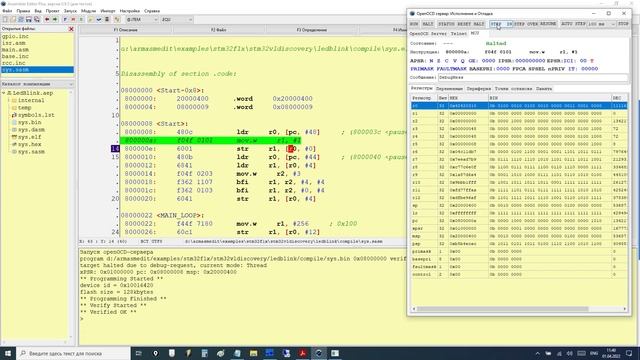Image resolution: width=640 pixels, height=360 pixels.
Task: Open Task View on taskbar
Action: coord(139,353)
